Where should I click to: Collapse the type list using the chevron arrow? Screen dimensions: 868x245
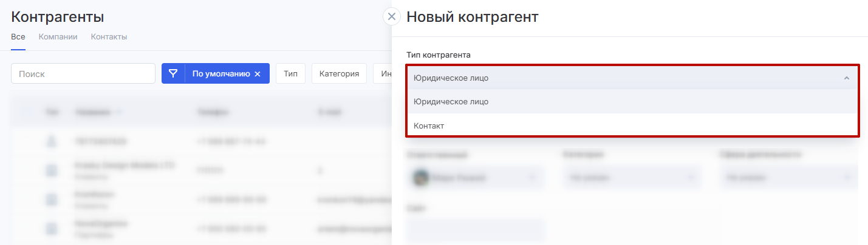(x=846, y=78)
